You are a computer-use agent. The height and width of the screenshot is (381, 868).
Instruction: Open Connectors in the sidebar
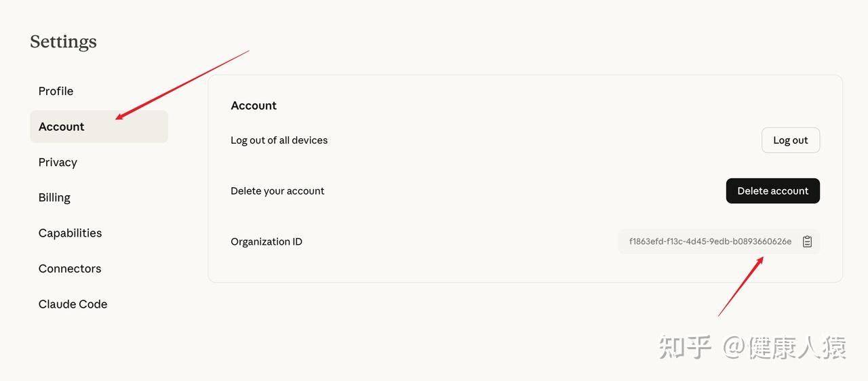pos(70,268)
